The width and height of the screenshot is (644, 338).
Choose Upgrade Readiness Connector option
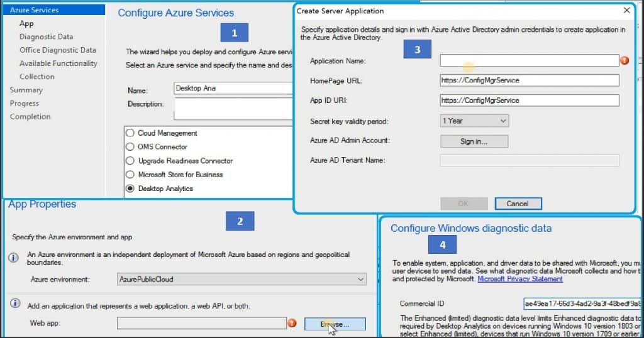pyautogui.click(x=130, y=160)
